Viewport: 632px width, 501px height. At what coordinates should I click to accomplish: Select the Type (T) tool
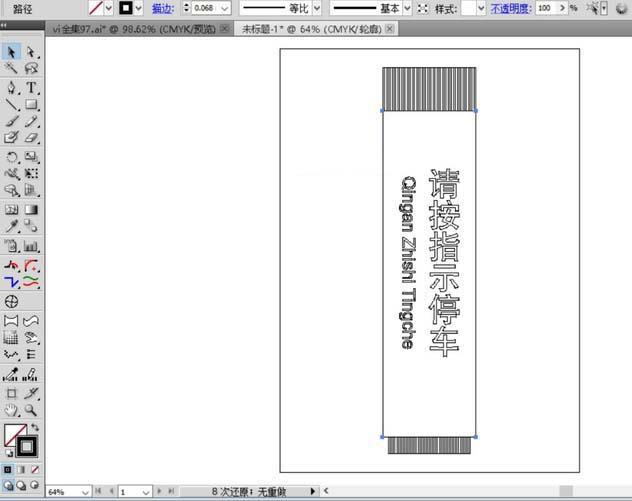pos(31,87)
